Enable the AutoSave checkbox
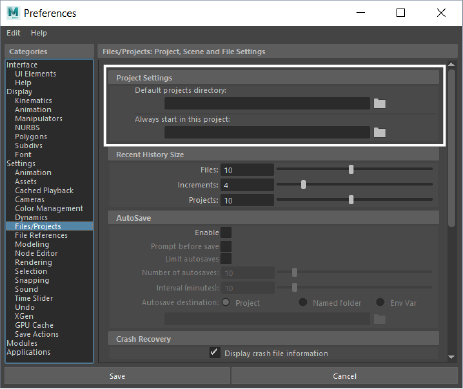Viewport: 463px width, 389px height. click(x=226, y=232)
